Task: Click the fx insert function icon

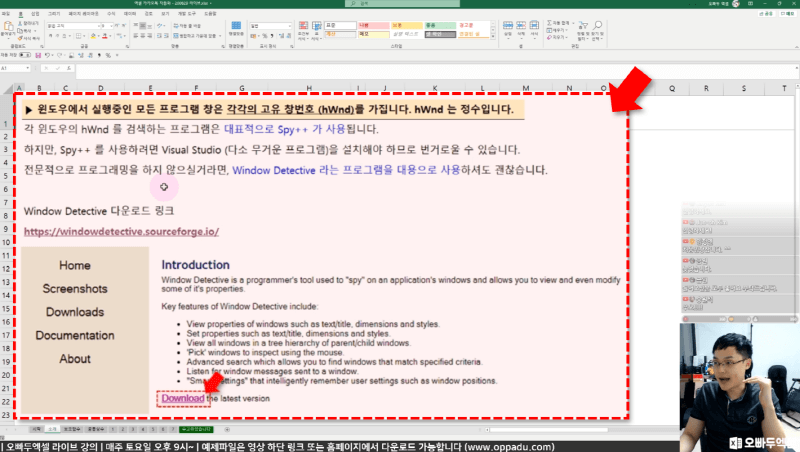Action: 68,68
